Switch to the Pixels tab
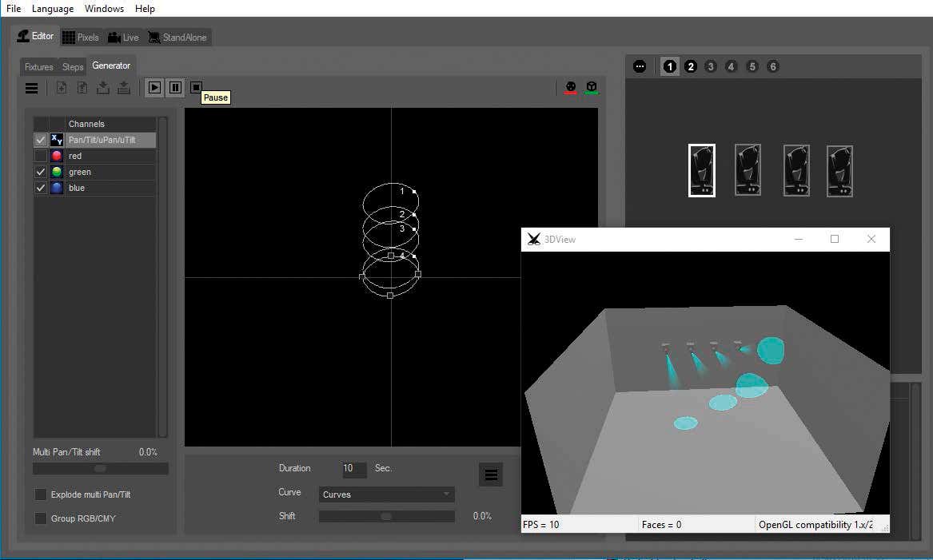Image resolution: width=933 pixels, height=560 pixels. (x=81, y=37)
